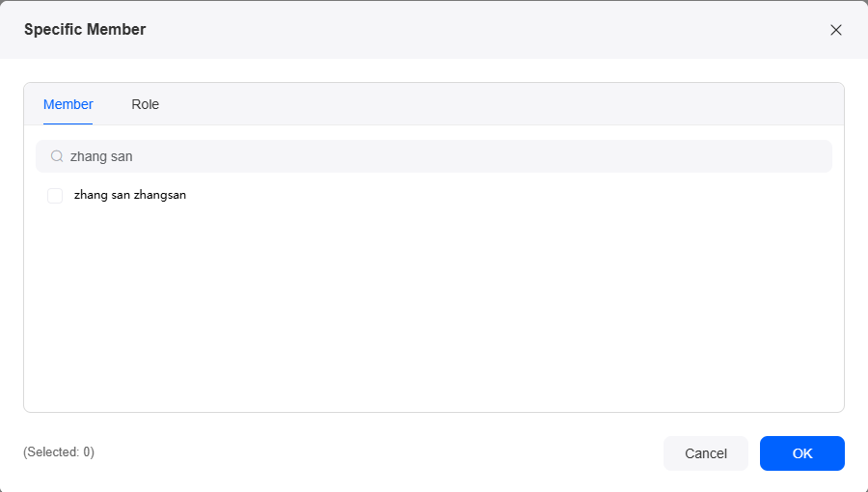868x492 pixels.
Task: Click the Selected: 0 counter text
Action: click(59, 452)
